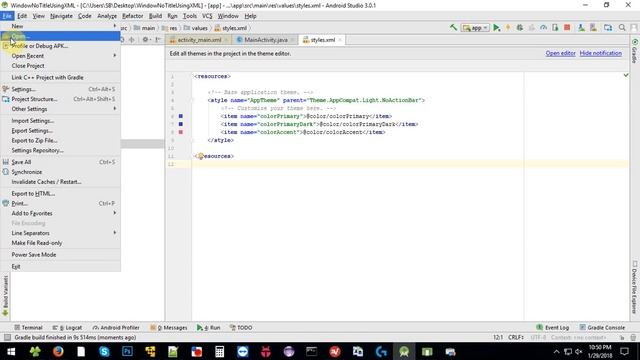Image resolution: width=640 pixels, height=360 pixels.
Task: Click the Hide notification link
Action: click(600, 53)
